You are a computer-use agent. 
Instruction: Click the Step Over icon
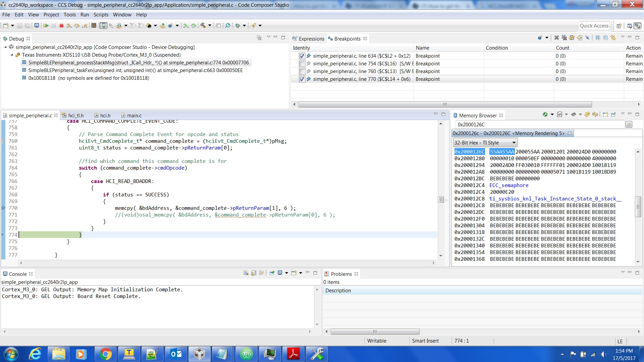coord(77,25)
